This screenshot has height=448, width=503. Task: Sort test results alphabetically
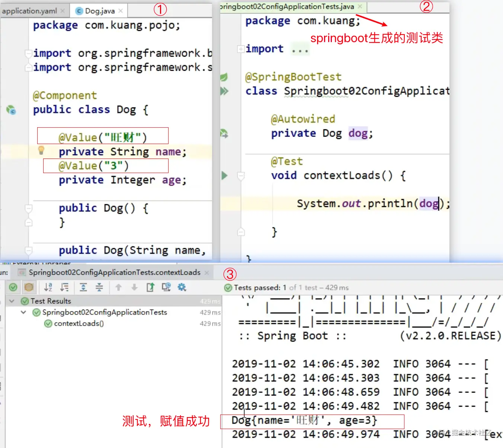(x=48, y=287)
